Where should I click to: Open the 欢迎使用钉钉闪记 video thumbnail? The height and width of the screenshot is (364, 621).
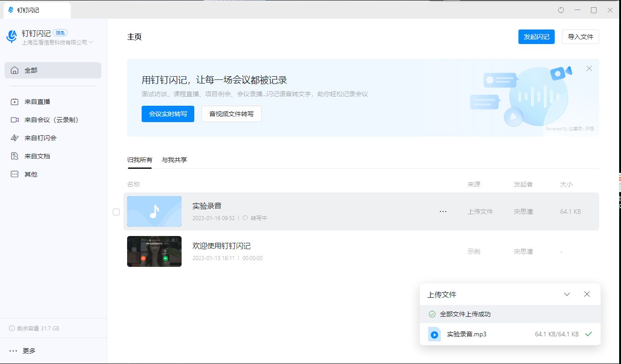(x=154, y=251)
